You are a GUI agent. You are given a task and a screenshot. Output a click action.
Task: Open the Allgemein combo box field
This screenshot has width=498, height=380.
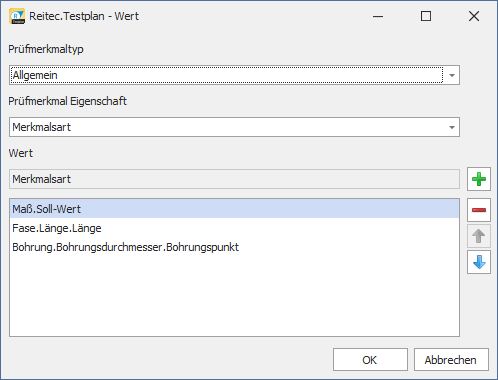(234, 75)
